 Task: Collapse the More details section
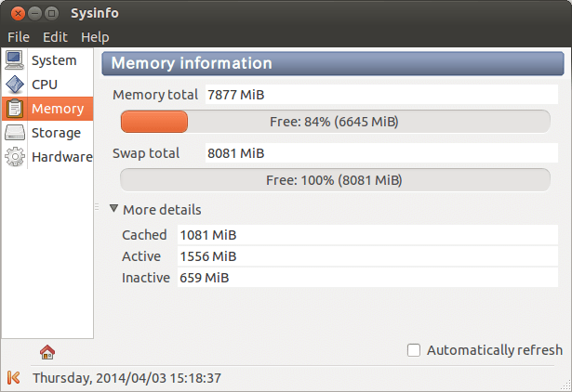point(114,210)
